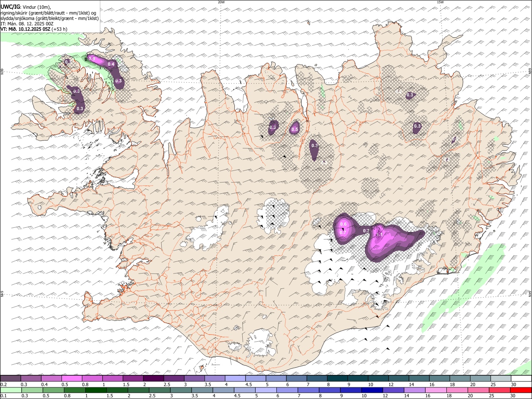The height and width of the screenshot is (399, 532).
Task: Click the 'VT: Mið. 10.12.2025 05Z (+53 h)' valid time
Action: (34, 29)
